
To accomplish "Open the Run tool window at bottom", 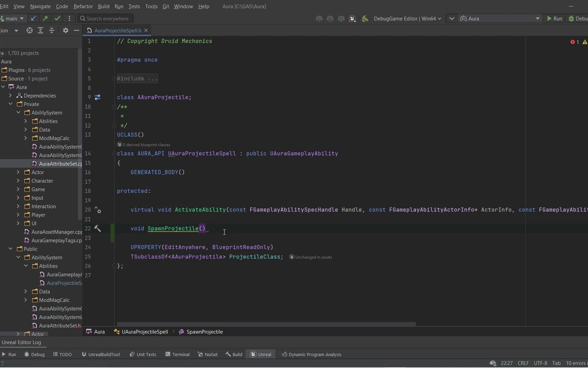I will click(x=9, y=354).
